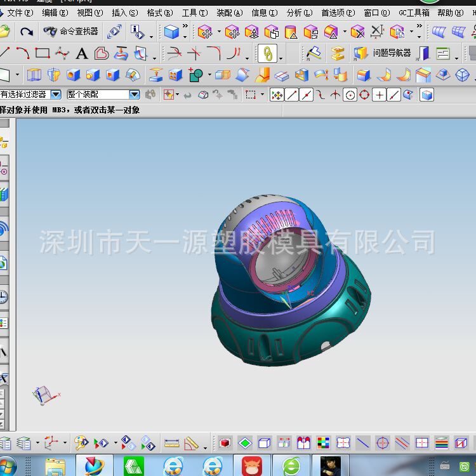Select the Revolve feature icon
The height and width of the screenshot is (476, 476).
click(x=54, y=75)
